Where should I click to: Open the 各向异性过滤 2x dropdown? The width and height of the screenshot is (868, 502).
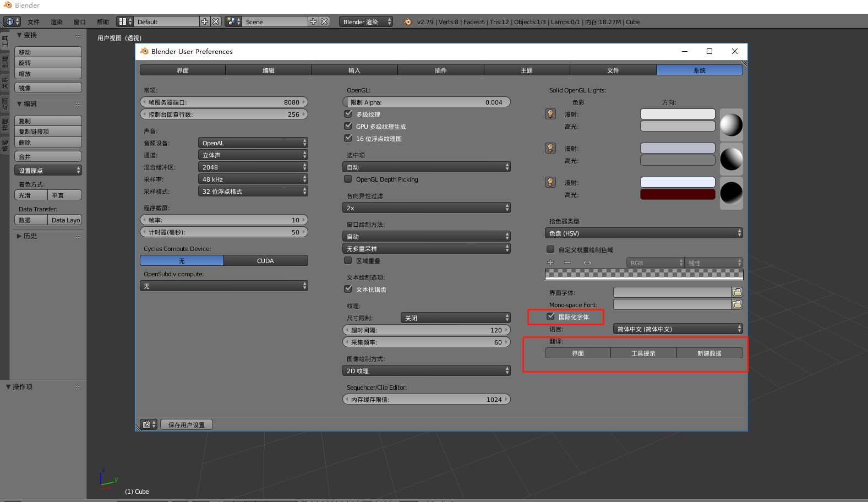427,208
